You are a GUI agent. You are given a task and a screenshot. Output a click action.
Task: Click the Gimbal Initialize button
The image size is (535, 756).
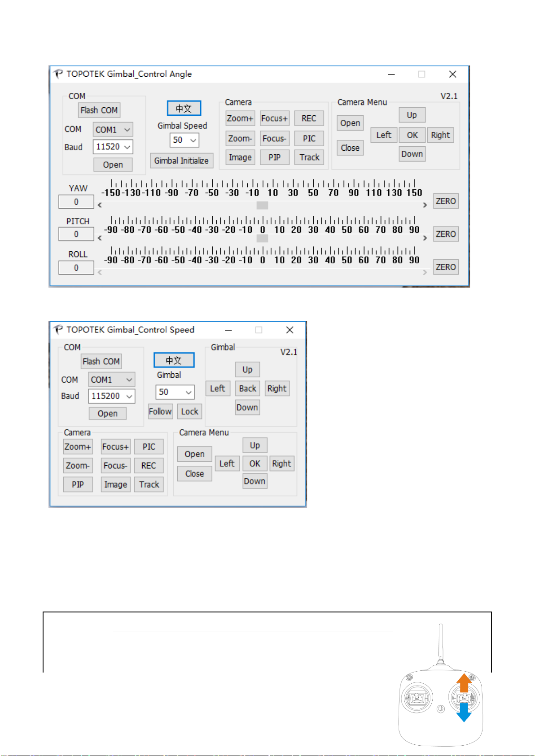[x=181, y=161]
